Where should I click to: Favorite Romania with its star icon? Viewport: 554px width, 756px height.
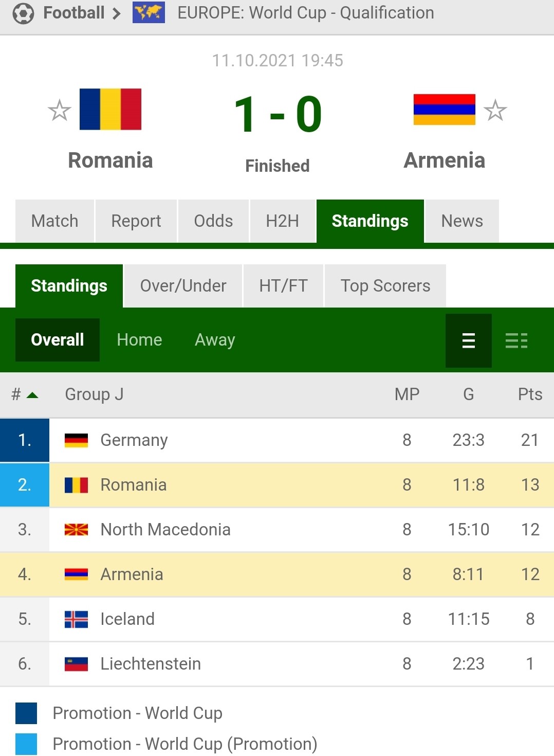[59, 110]
